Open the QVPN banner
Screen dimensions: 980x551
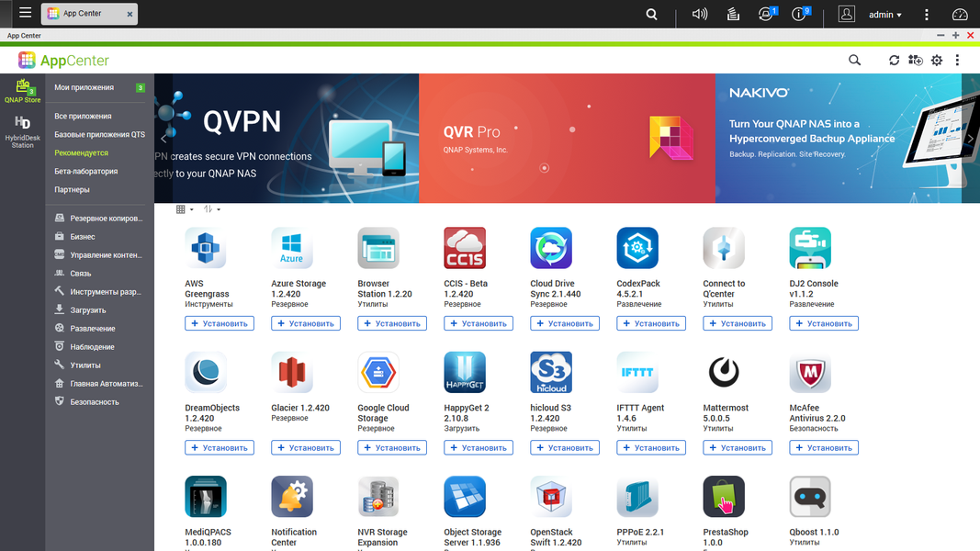coord(287,138)
